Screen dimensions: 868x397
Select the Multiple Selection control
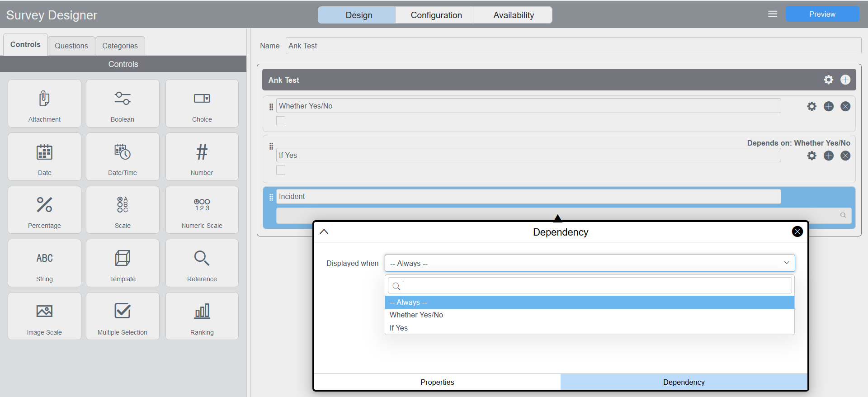[123, 316]
